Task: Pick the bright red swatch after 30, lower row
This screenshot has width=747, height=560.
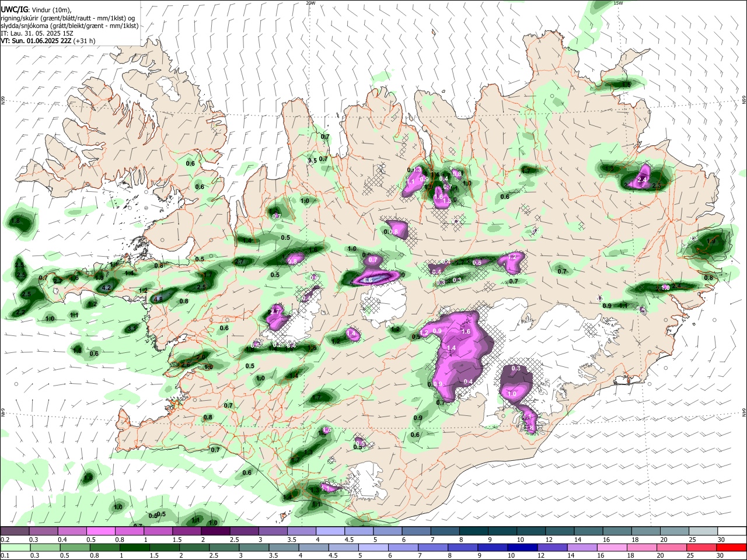Action: click(732, 547)
